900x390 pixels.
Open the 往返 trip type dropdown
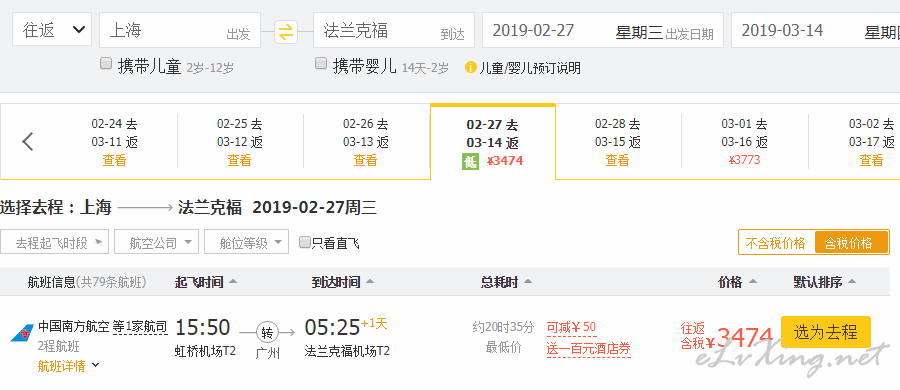click(52, 30)
